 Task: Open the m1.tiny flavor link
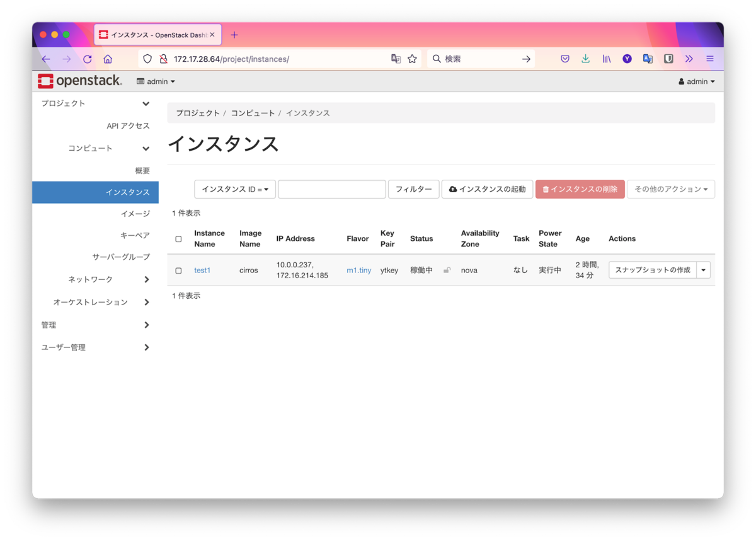click(x=359, y=270)
